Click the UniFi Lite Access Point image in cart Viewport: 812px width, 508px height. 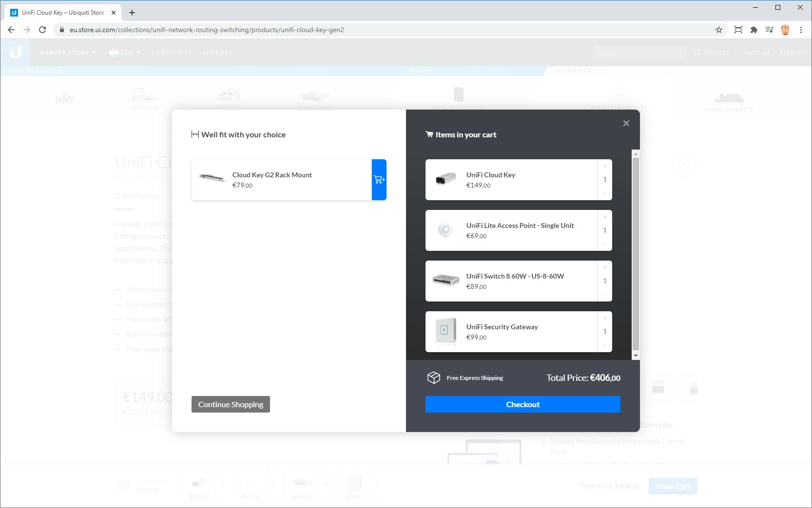[x=445, y=229]
